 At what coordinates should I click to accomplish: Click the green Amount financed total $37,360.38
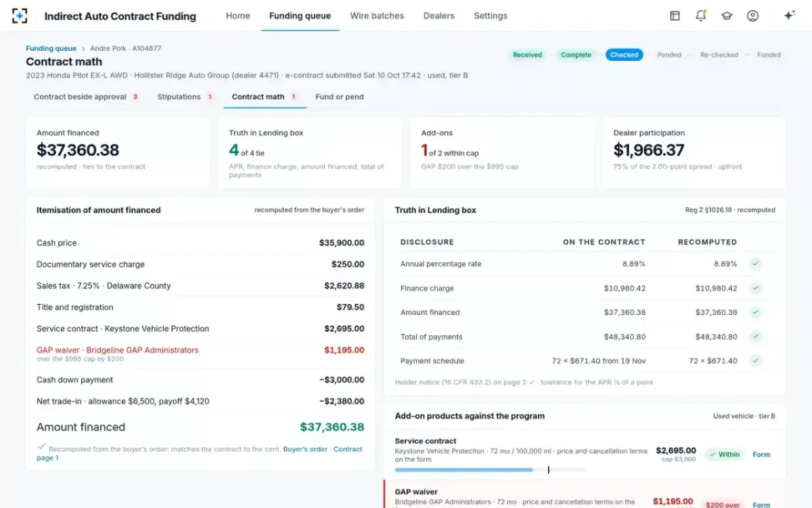pos(332,427)
